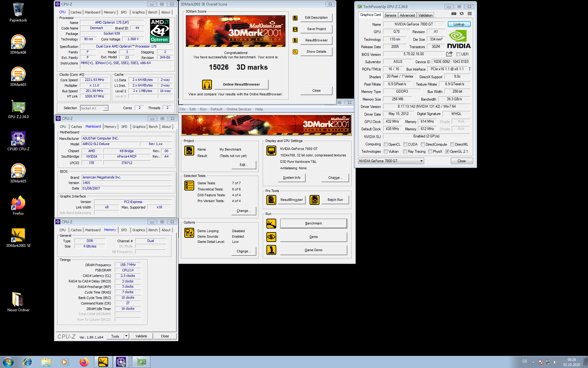Open Internet Explorer from the taskbar
Image resolution: width=588 pixels, height=368 pixels.
coord(28,362)
